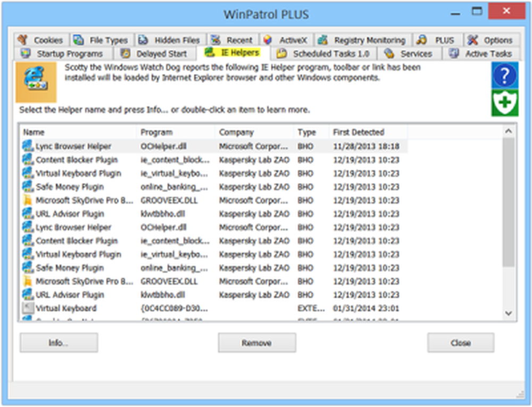Click the PLUS tab magnifier icon

[421, 40]
